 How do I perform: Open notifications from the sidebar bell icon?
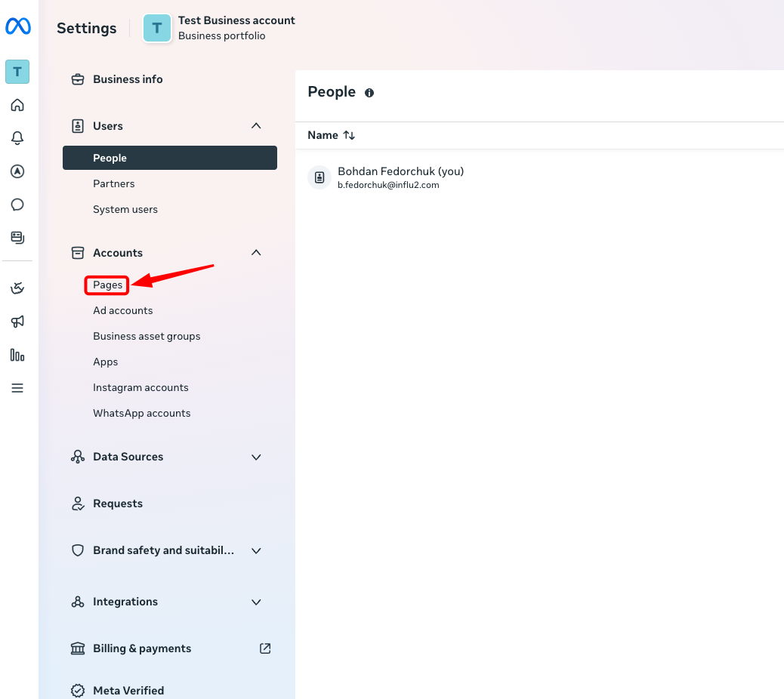pos(17,138)
